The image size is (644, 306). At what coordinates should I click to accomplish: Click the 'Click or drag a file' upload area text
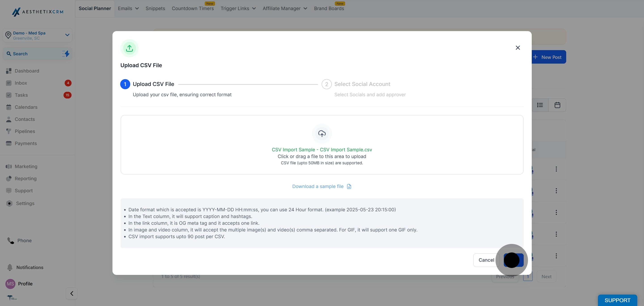click(x=322, y=156)
